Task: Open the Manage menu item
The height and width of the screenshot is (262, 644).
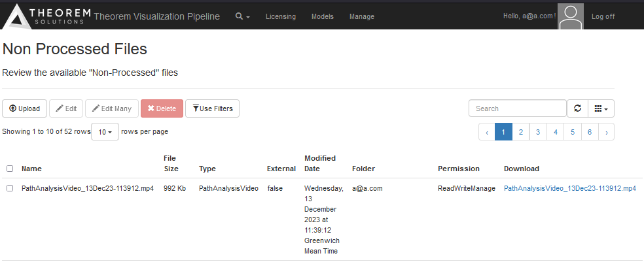Action: click(362, 16)
